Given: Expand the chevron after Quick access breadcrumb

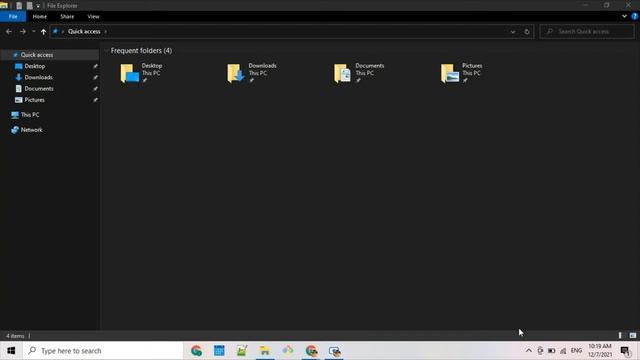Looking at the screenshot, I should point(106,31).
